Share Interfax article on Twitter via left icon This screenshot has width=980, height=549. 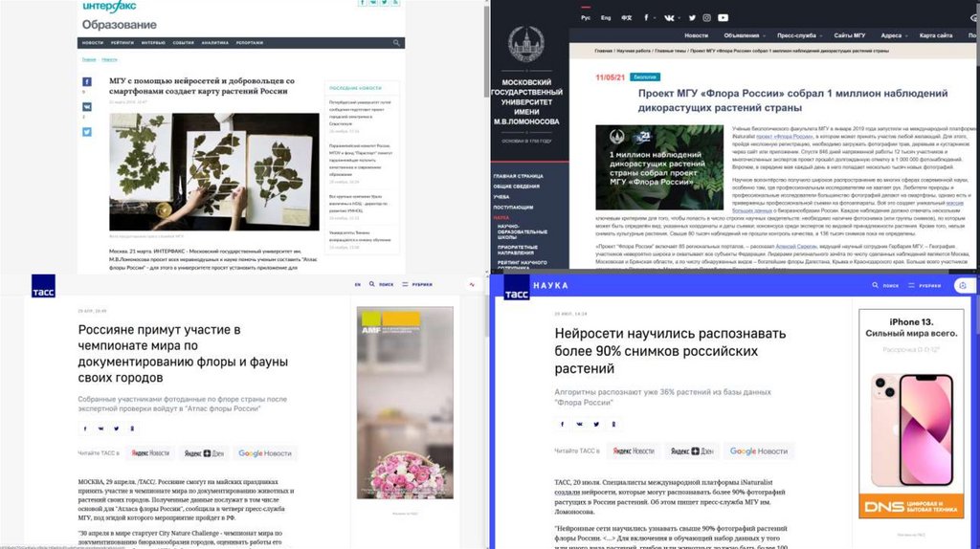[x=87, y=132]
